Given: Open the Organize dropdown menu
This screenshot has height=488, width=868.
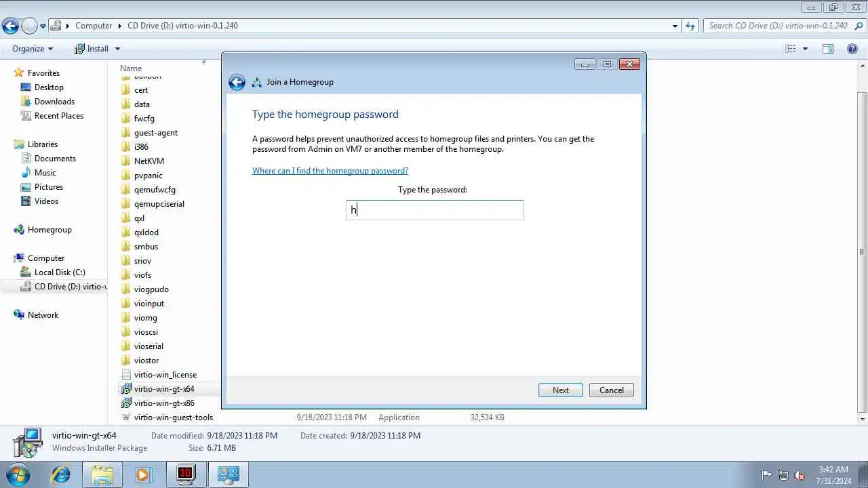Looking at the screenshot, I should point(32,49).
